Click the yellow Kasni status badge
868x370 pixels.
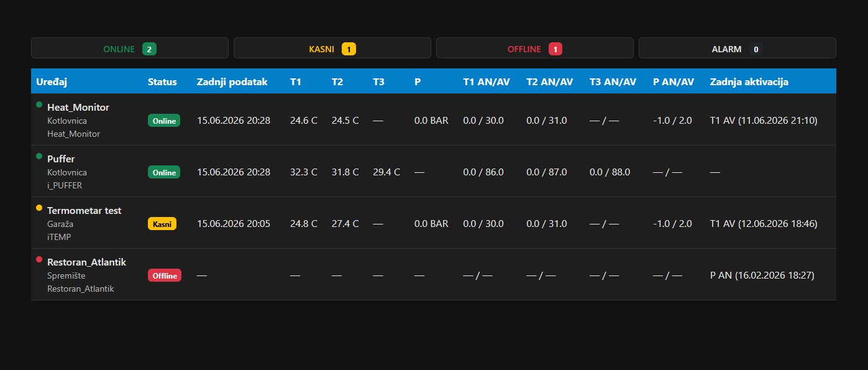[162, 224]
